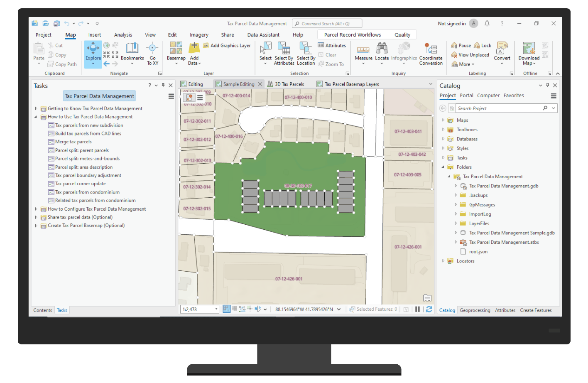
Task: Collapse How to Use Tax Parcel Data Management
Action: coord(35,117)
